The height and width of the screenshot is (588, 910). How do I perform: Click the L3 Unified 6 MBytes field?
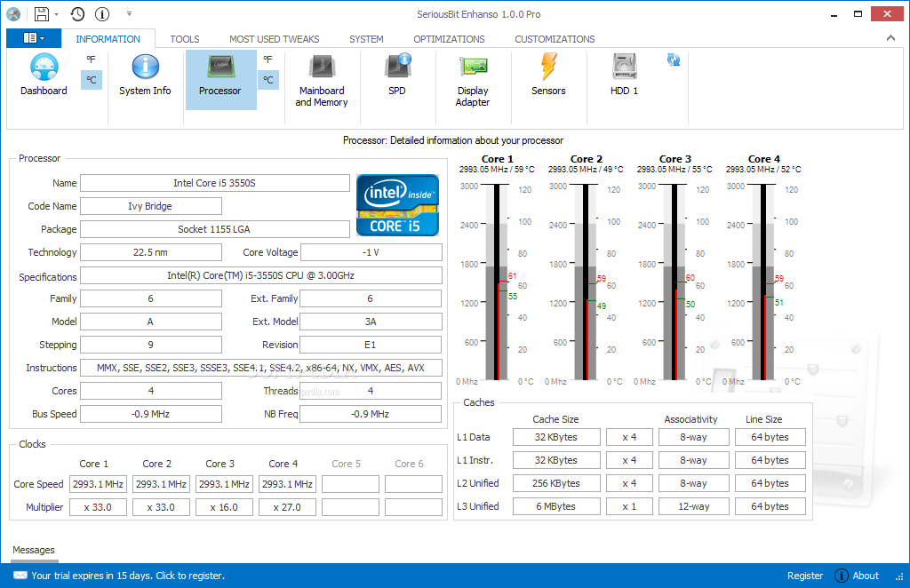click(x=556, y=506)
